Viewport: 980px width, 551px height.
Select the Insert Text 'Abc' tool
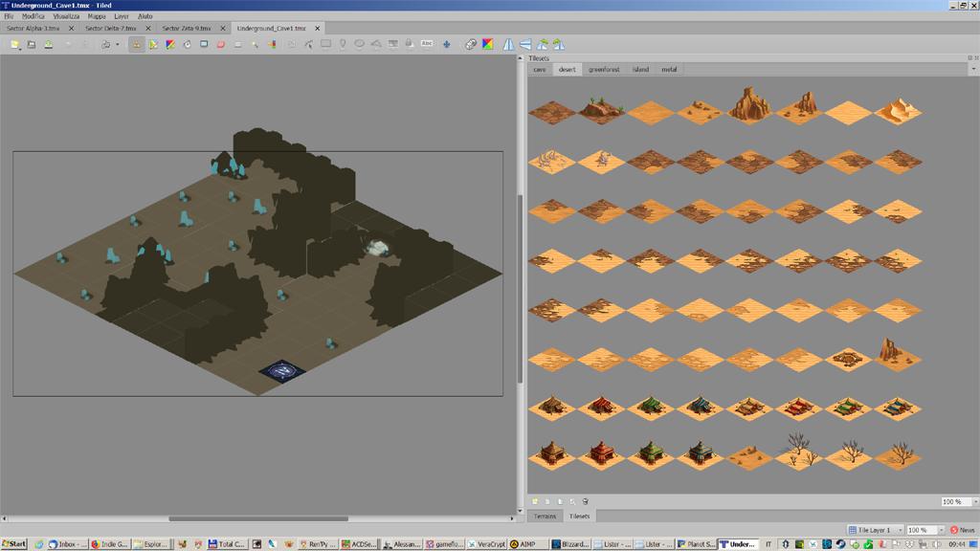tap(427, 44)
